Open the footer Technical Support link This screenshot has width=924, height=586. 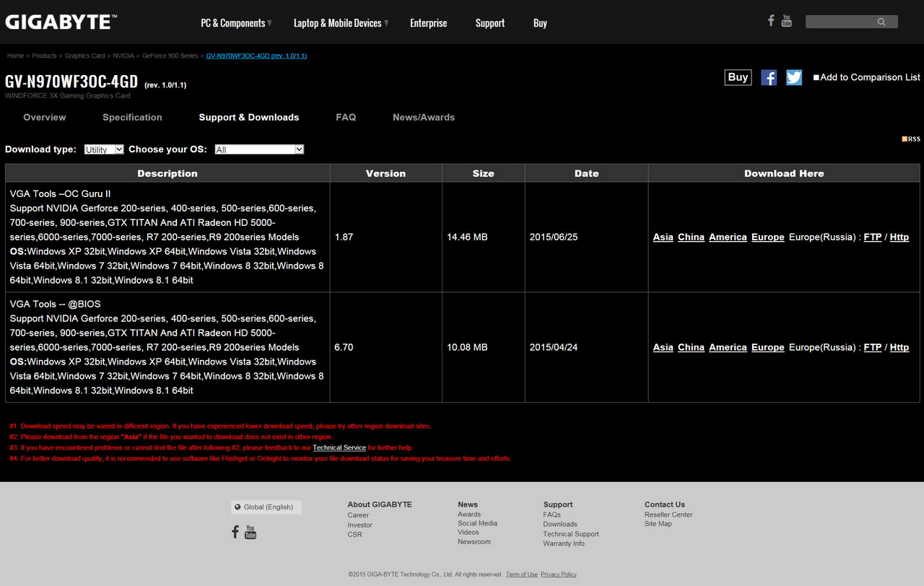pyautogui.click(x=571, y=534)
